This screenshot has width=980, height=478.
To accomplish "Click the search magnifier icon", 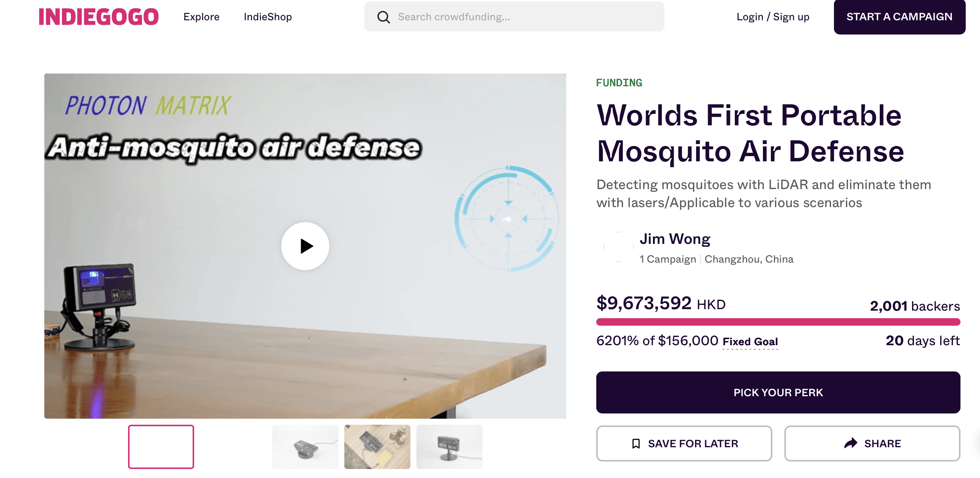I will (x=383, y=17).
